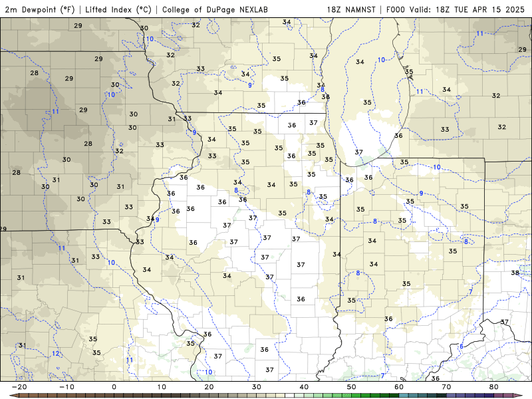Click the blue 6 lifted index contour label
Viewport: 532px width, 399px height.
(462, 346)
